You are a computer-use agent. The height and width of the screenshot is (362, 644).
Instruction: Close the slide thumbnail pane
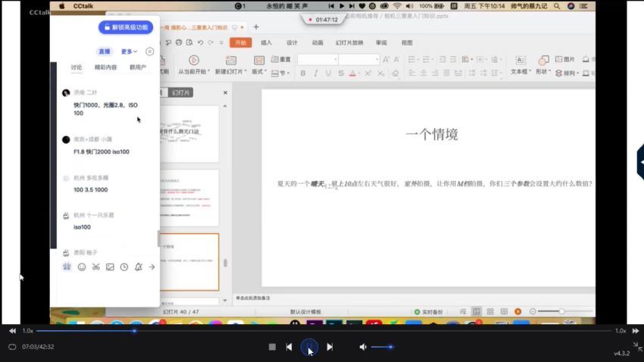(x=226, y=92)
